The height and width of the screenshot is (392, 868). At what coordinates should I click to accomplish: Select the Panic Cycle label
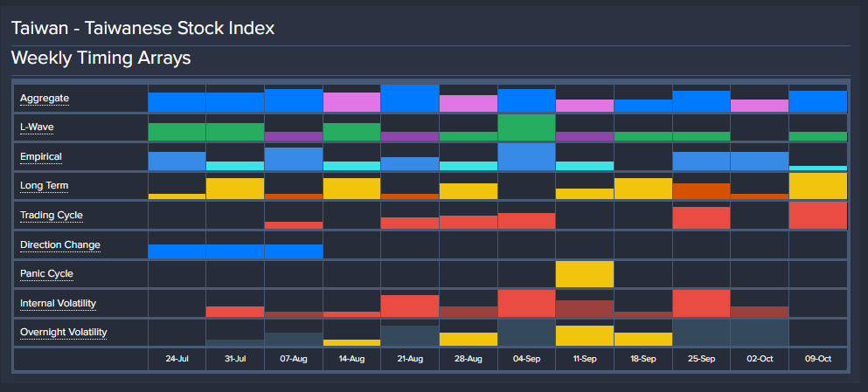click(46, 274)
